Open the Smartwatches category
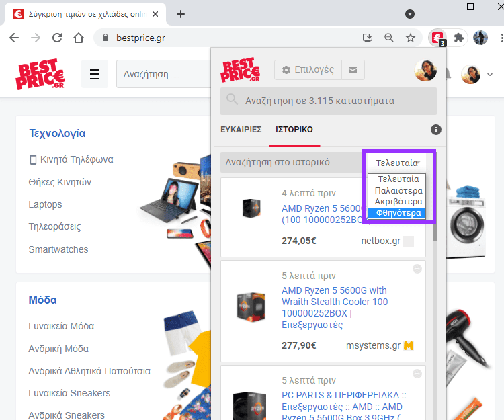 tap(58, 249)
